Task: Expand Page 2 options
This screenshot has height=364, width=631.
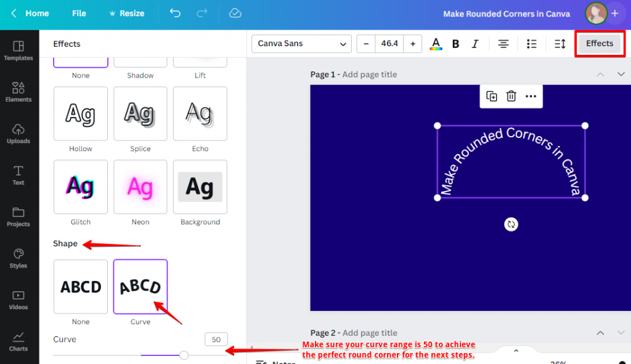Action: (x=622, y=333)
